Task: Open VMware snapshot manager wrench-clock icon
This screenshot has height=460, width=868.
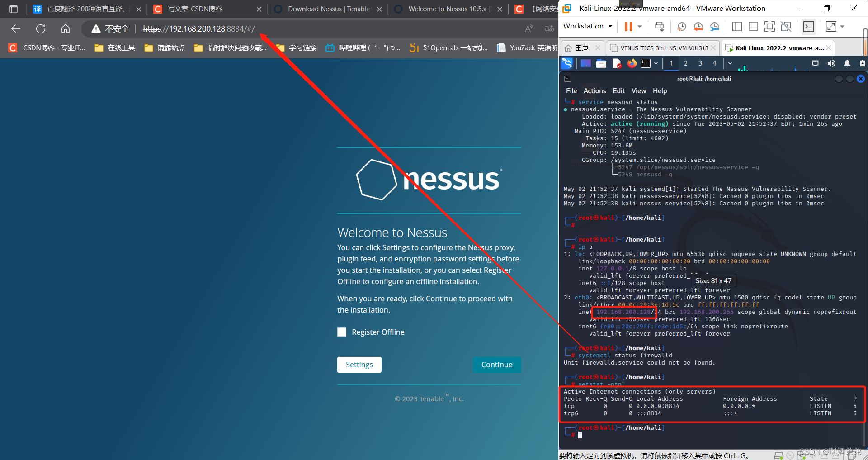Action: click(x=714, y=26)
